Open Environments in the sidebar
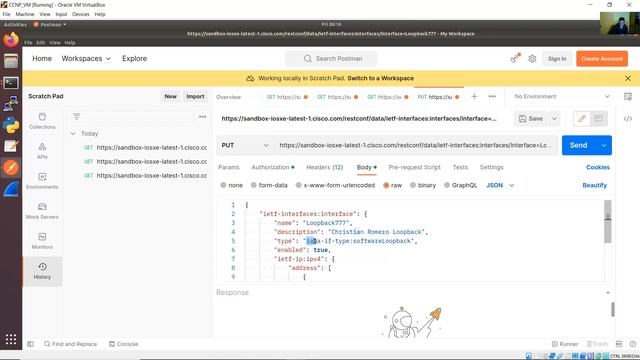This screenshot has width=640, height=360. 42,181
